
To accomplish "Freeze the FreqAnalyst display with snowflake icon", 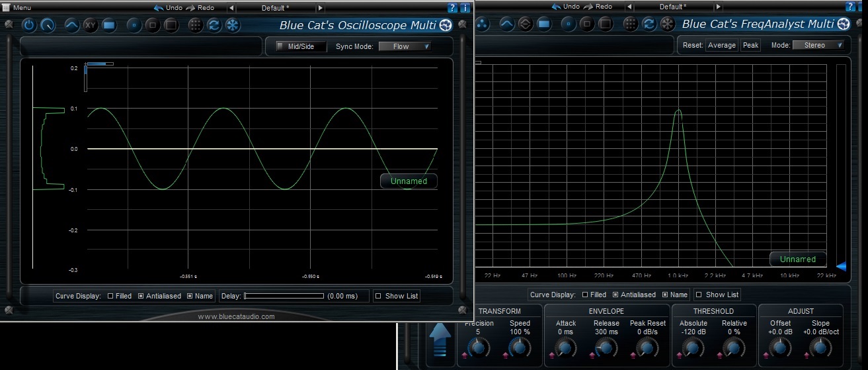I will [668, 24].
